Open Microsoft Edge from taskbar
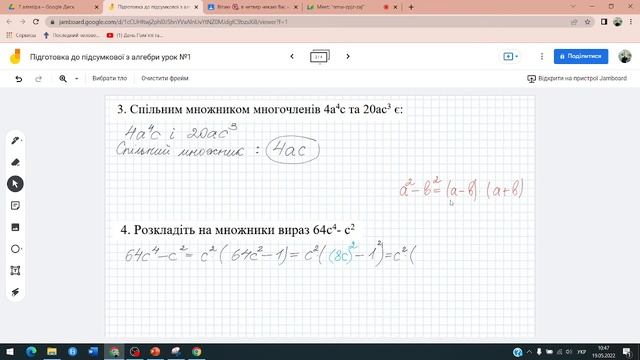Image resolution: width=640 pixels, height=360 pixels. (x=31, y=351)
